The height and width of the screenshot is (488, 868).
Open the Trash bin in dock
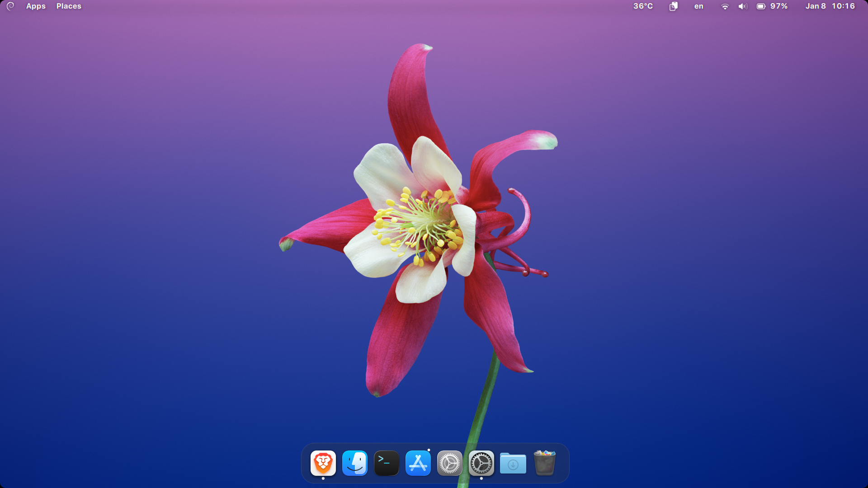pos(544,463)
